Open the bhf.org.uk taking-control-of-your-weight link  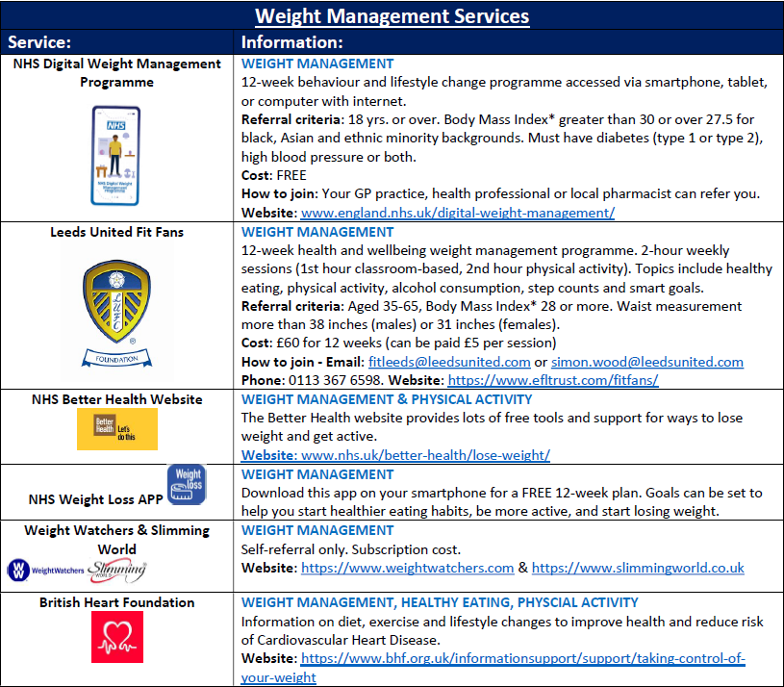[493, 668]
